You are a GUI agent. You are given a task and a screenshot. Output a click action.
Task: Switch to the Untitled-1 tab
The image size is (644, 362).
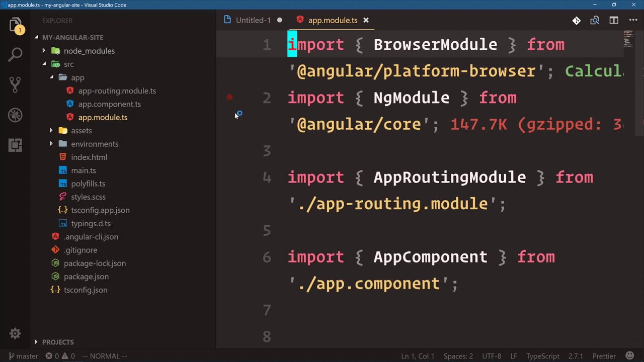[x=253, y=20]
